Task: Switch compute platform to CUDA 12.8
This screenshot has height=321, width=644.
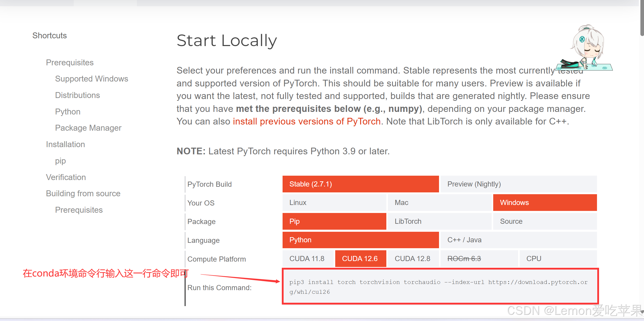Action: point(413,259)
